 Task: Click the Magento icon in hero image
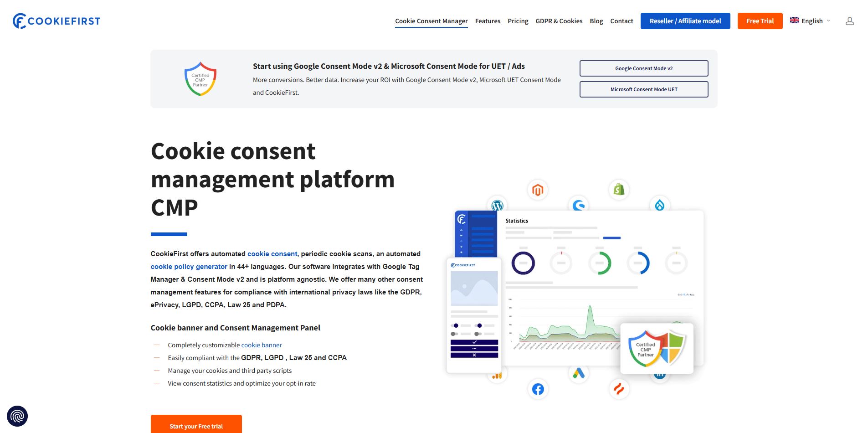point(538,190)
